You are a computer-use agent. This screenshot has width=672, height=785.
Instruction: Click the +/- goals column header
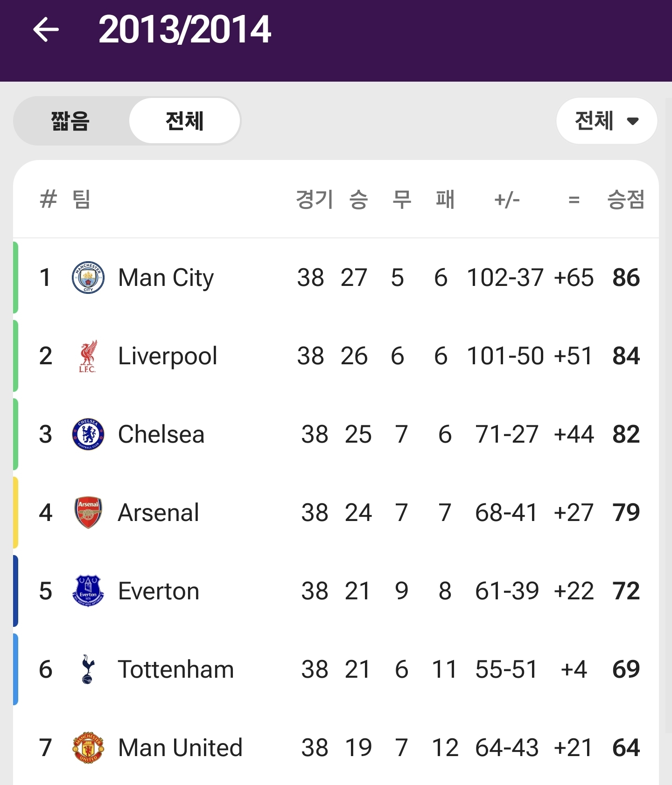pyautogui.click(x=507, y=200)
